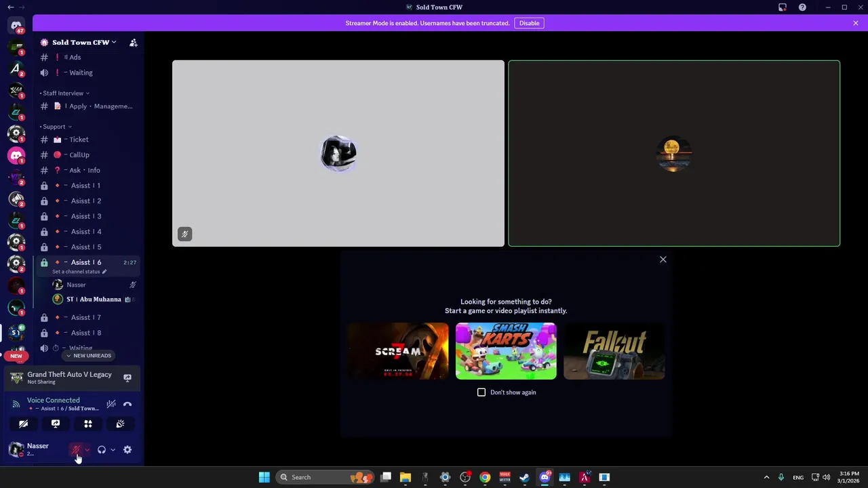This screenshot has height=488, width=868.
Task: Start an activity from the voice panel
Action: [x=88, y=424]
